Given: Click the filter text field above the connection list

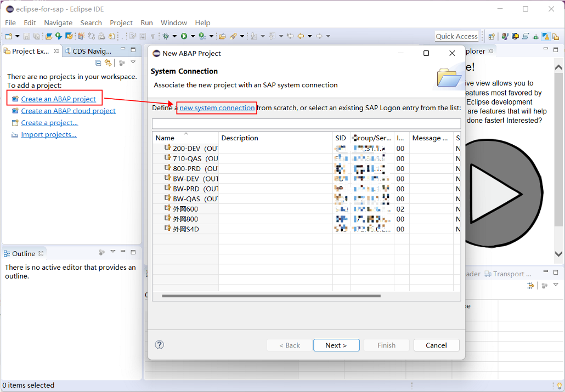Looking at the screenshot, I should [306, 123].
